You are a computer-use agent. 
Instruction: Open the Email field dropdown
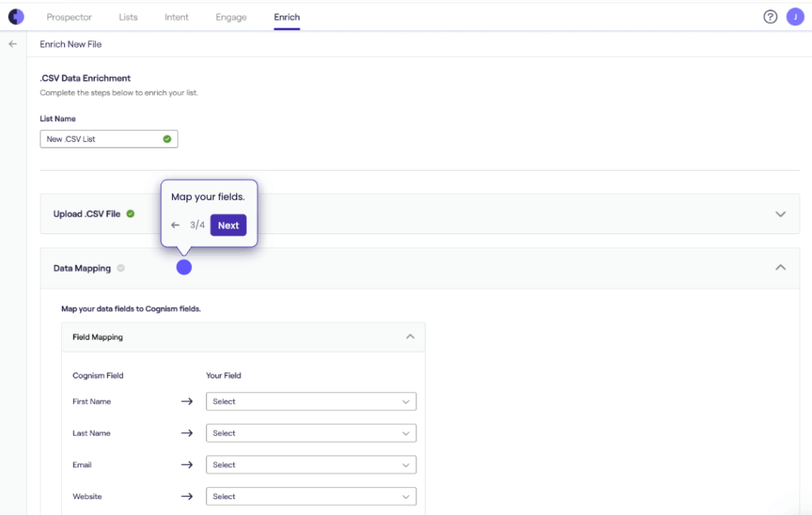pyautogui.click(x=311, y=465)
